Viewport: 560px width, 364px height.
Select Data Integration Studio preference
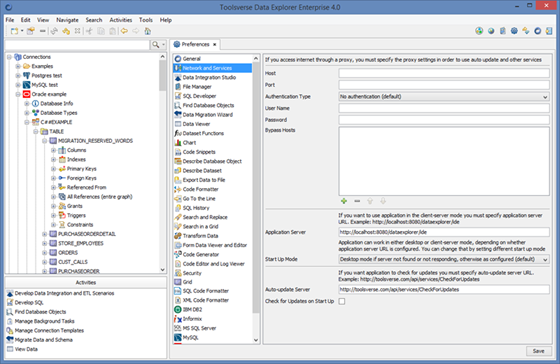click(209, 78)
